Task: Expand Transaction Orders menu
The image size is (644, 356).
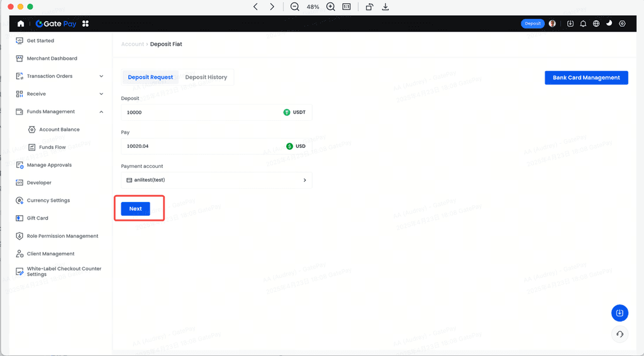Action: point(101,76)
